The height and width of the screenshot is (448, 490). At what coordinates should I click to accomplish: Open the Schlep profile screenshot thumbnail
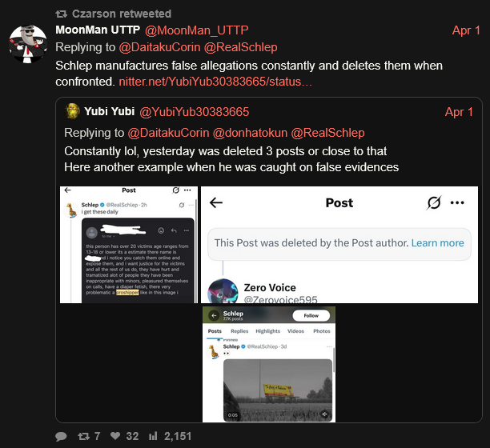click(269, 364)
